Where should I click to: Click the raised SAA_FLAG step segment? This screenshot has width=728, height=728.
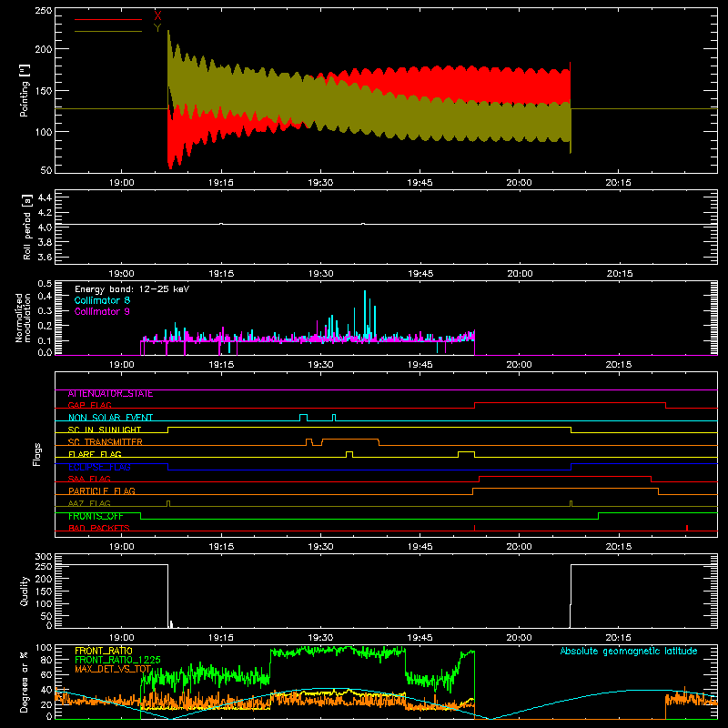point(565,476)
